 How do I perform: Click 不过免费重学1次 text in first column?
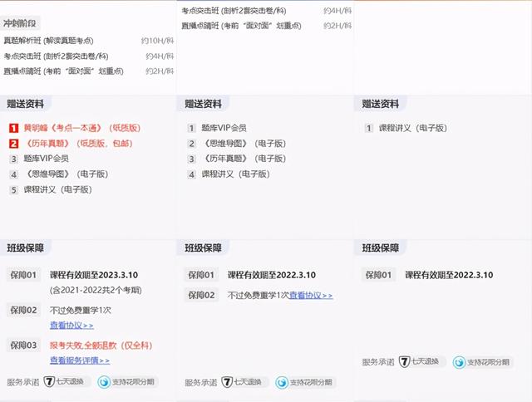click(x=81, y=310)
